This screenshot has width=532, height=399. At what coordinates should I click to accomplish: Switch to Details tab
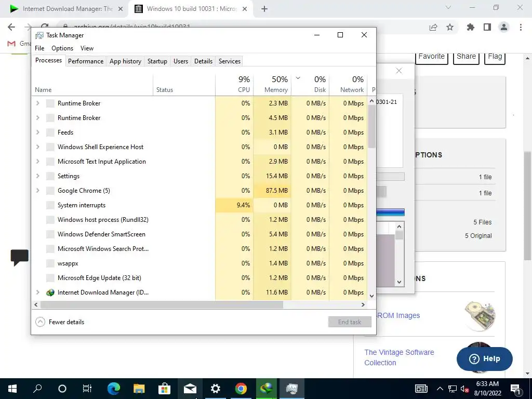click(x=203, y=61)
